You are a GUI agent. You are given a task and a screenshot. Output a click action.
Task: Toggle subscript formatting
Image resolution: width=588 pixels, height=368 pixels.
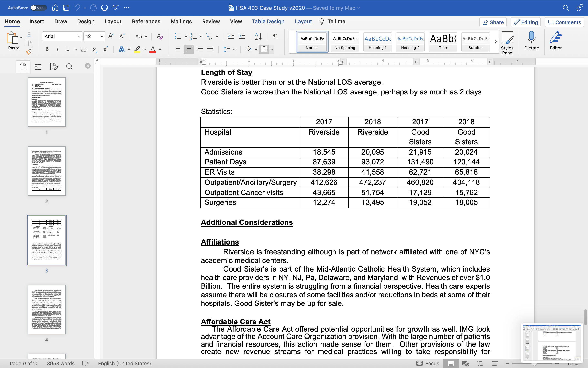click(95, 50)
